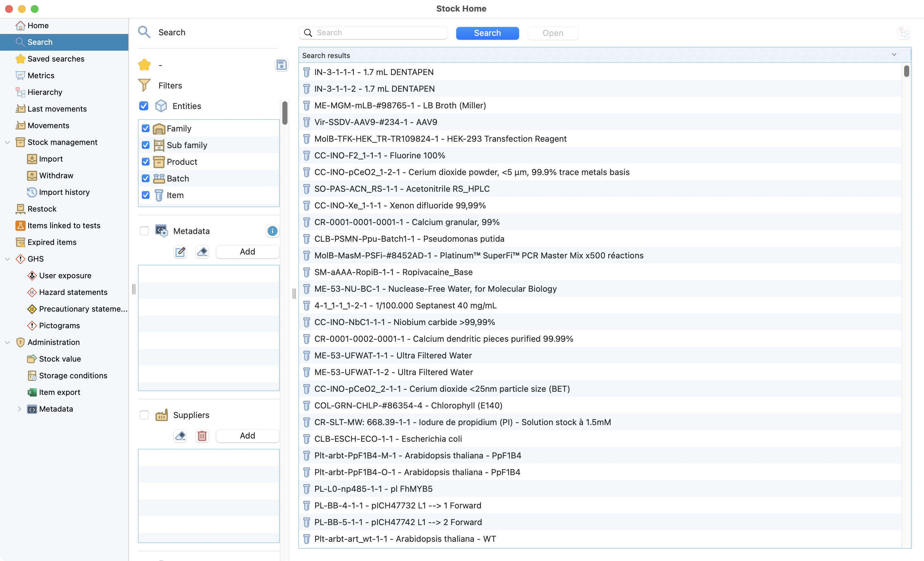Collapse the Stock management tree section
The width and height of the screenshot is (924, 561).
tap(7, 142)
